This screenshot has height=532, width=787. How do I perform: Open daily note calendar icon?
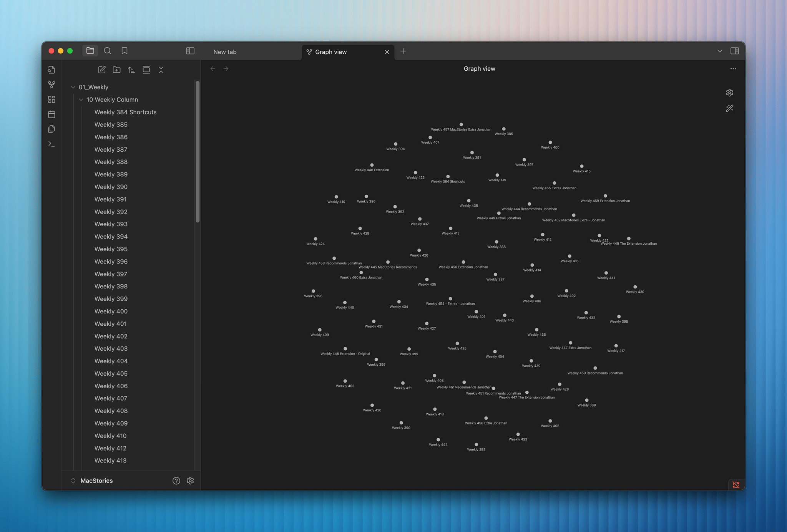pos(51,114)
